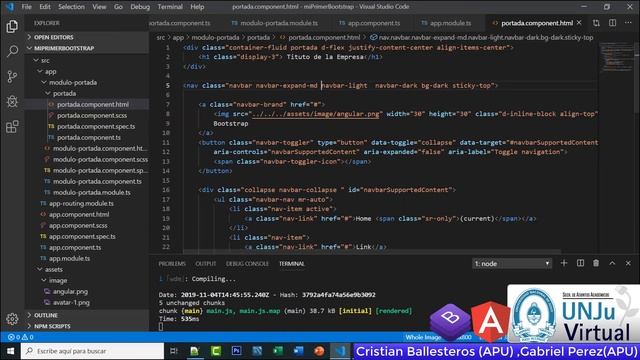Image resolution: width=640 pixels, height=360 pixels.
Task: Open Task View on the taskbar
Action: point(174,351)
